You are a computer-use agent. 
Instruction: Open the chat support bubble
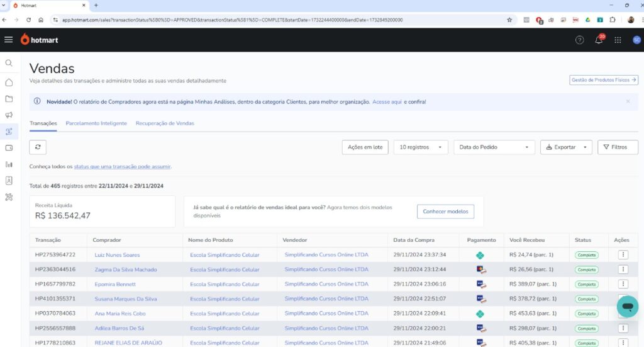[627, 306]
